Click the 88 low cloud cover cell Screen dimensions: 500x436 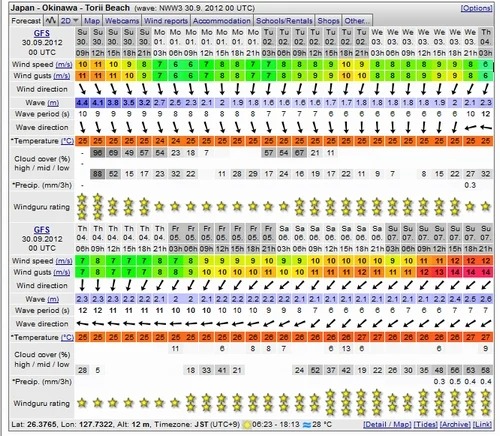98,174
